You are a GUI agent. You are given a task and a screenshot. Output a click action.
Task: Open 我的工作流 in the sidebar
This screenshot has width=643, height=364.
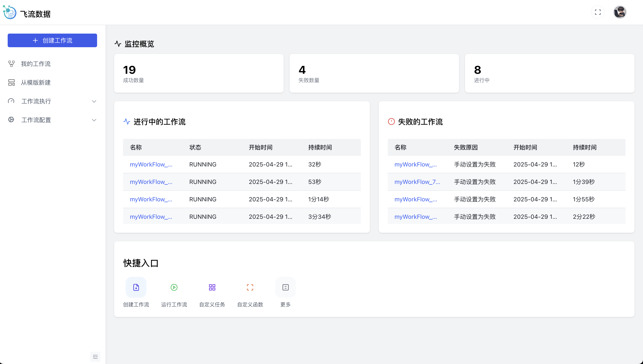tap(36, 64)
